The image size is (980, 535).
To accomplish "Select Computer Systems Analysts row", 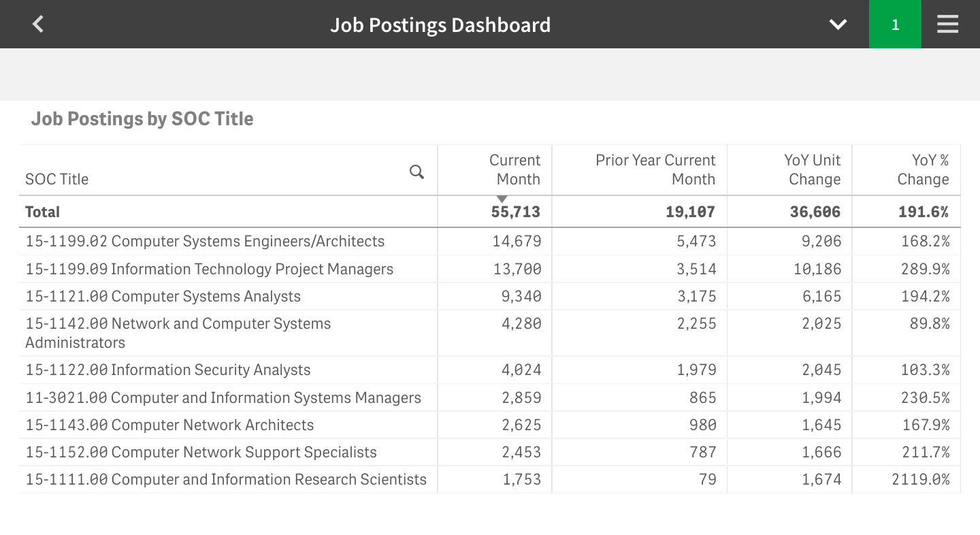I will (163, 296).
